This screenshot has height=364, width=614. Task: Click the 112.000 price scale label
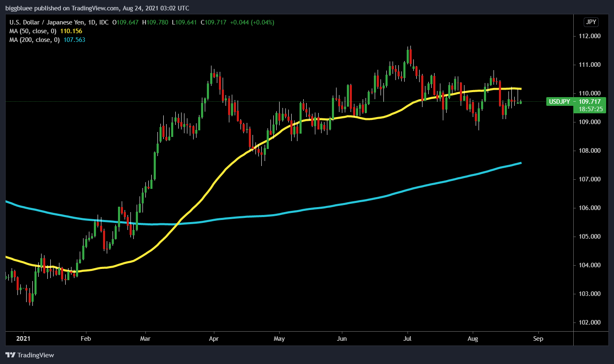589,36
